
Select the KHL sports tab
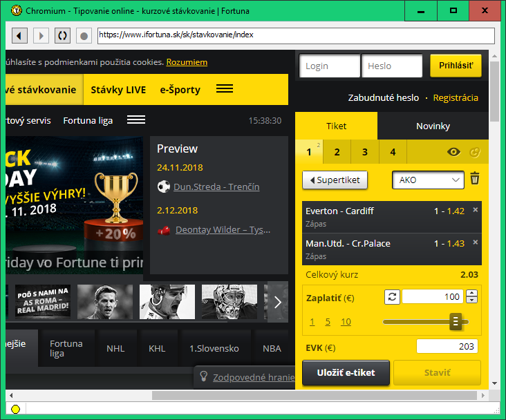157,348
